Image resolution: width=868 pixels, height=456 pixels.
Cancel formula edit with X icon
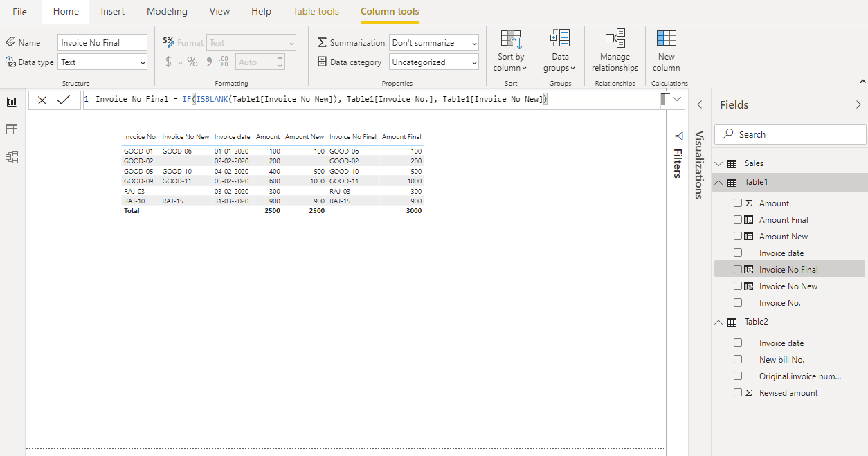(42, 100)
